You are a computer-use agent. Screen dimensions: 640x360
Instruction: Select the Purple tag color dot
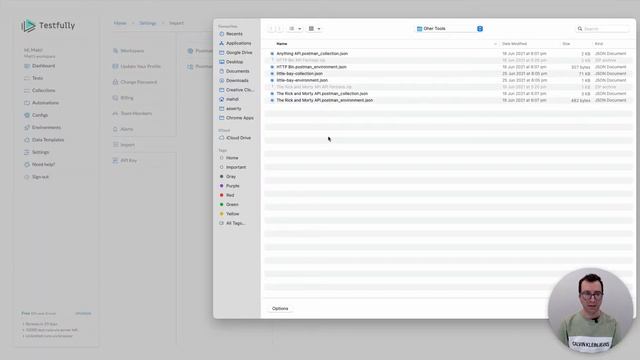coord(222,186)
